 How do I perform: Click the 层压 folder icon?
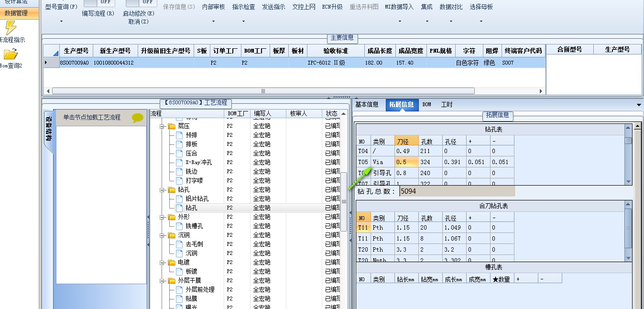point(172,126)
